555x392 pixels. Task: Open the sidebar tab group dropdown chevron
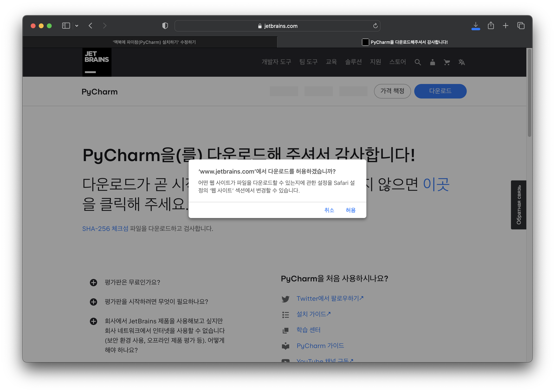(x=77, y=26)
